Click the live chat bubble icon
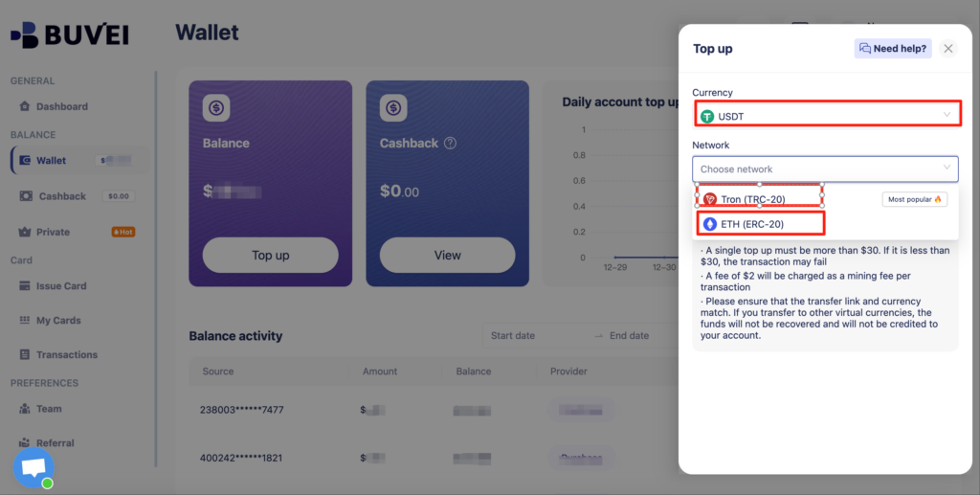This screenshot has width=980, height=495. (33, 468)
